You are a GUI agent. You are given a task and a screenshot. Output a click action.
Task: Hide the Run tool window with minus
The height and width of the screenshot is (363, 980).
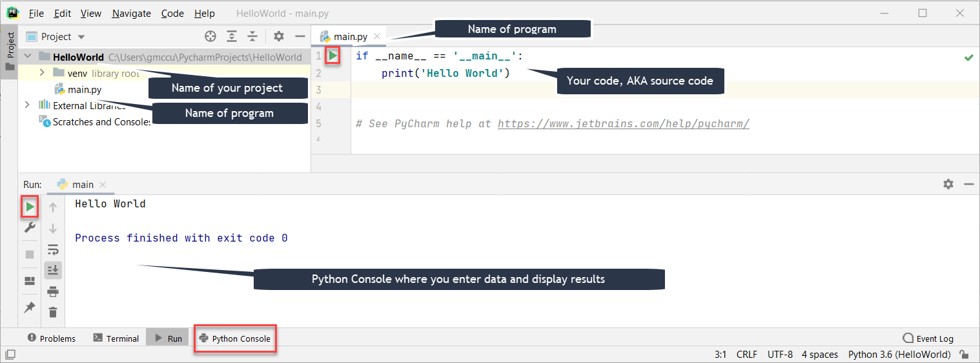(968, 184)
